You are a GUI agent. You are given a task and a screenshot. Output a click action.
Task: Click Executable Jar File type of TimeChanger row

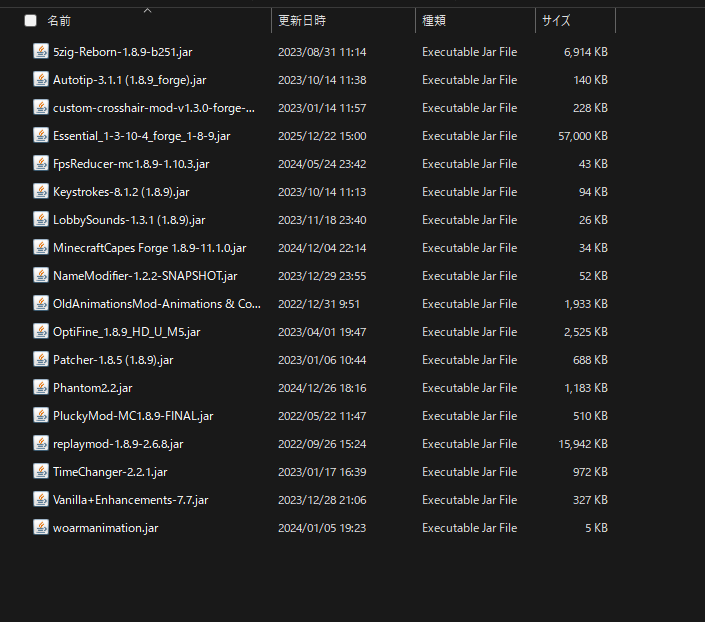coord(469,472)
